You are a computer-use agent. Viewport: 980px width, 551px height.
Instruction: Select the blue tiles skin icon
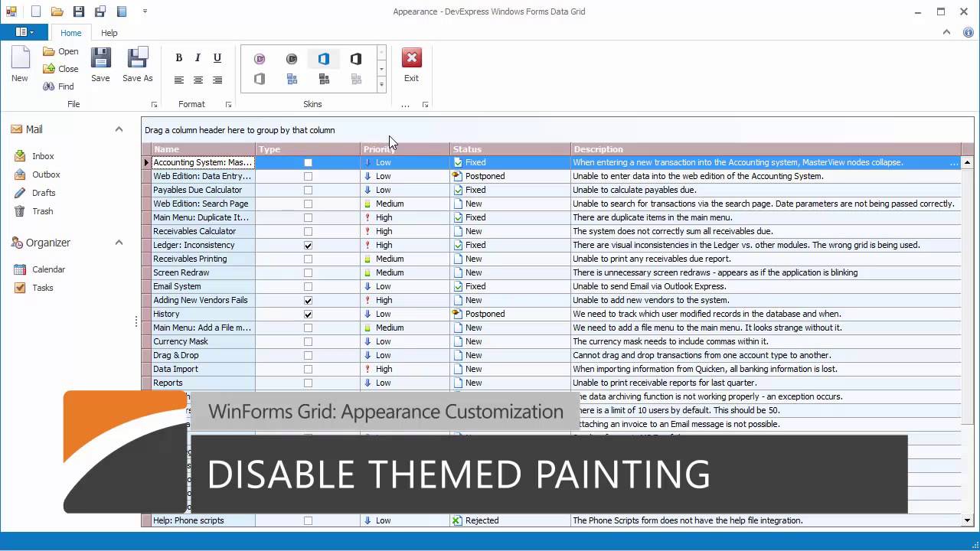292,79
